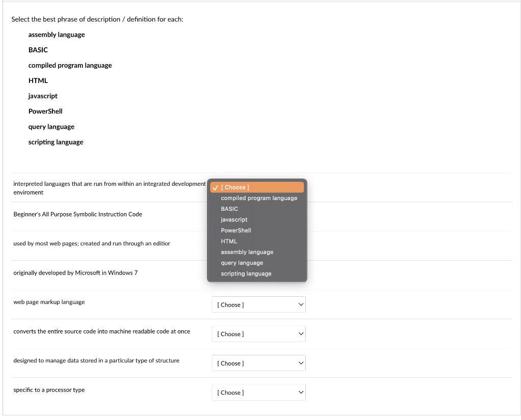Select "BASIC" from the open dropdown
This screenshot has height=420, width=521.
229,209
